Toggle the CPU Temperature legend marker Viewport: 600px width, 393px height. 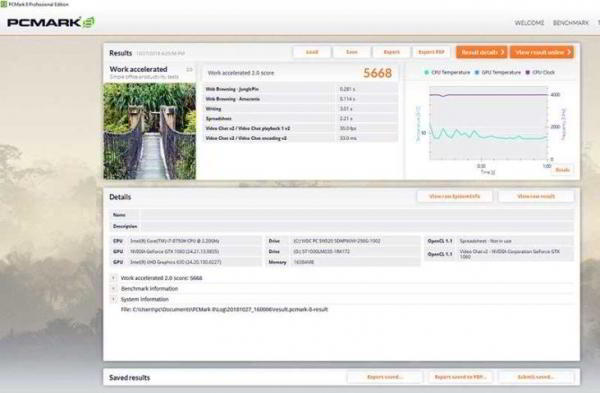click(427, 72)
